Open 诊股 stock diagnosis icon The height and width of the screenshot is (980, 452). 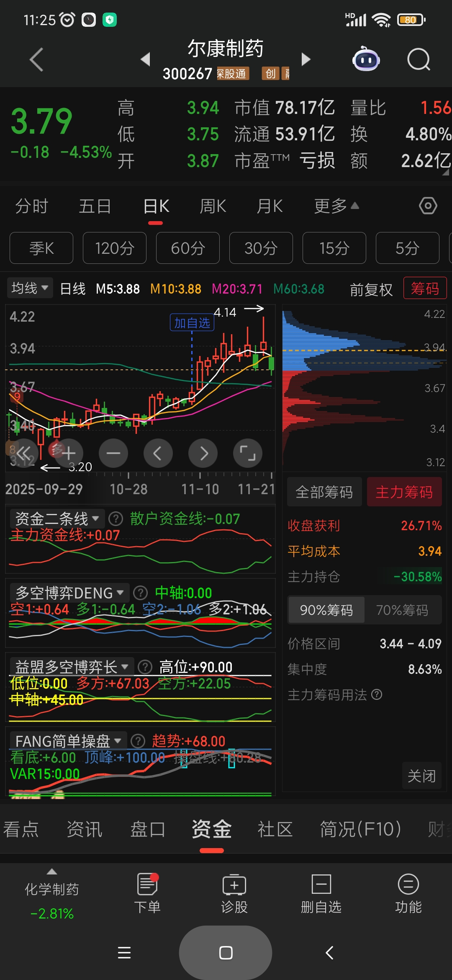click(234, 893)
